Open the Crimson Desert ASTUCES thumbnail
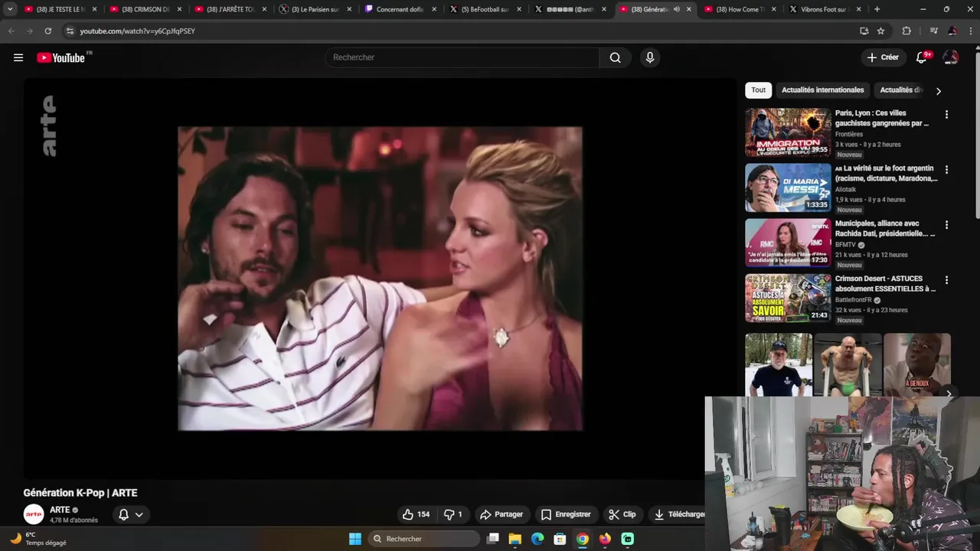Screen dimensions: 980x551 788,298
